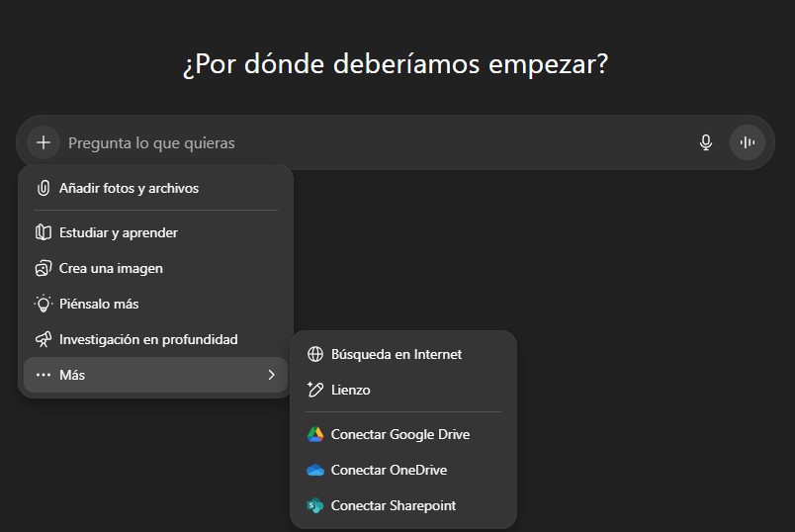Click Conectar OneDrive label
Viewport: 795px width, 532px height.
[389, 470]
